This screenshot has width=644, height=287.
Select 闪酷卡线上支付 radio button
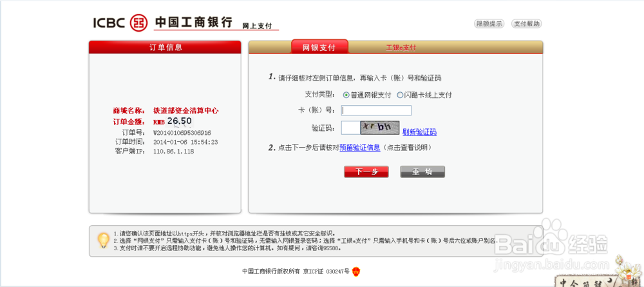click(400, 95)
